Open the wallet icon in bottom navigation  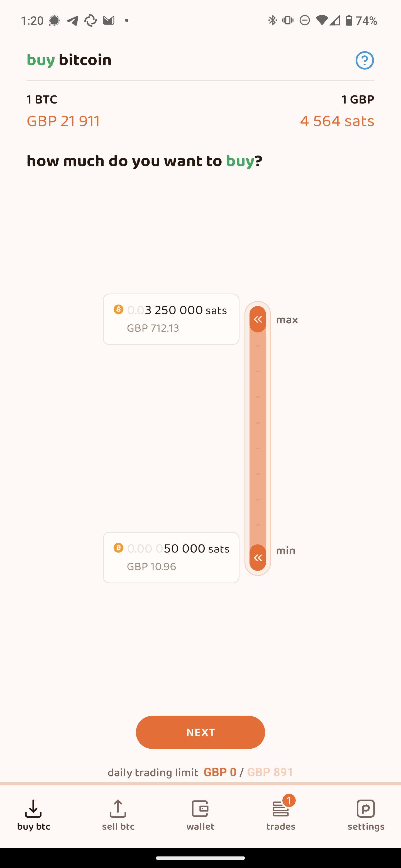point(200,809)
